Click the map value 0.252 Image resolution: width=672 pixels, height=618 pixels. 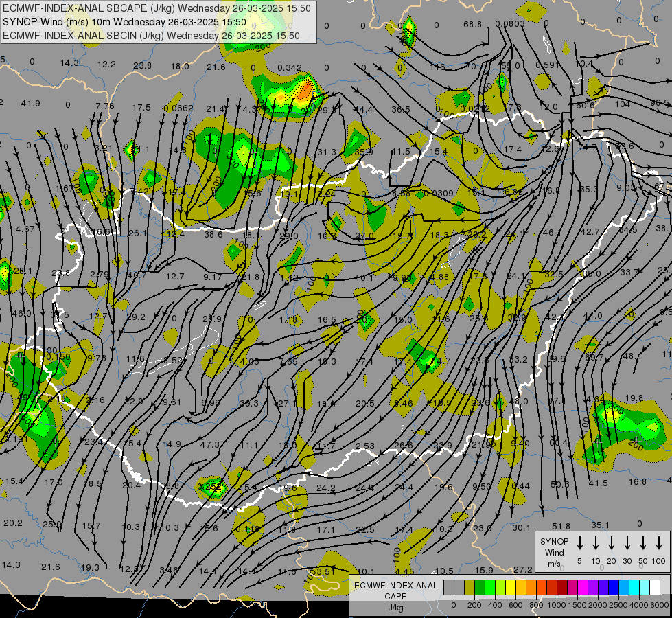point(209,487)
